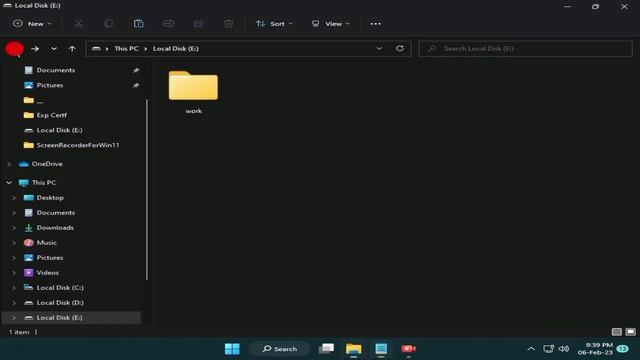Click the Rename icon in toolbar
Image resolution: width=640 pixels, height=360 pixels.
(x=169, y=24)
